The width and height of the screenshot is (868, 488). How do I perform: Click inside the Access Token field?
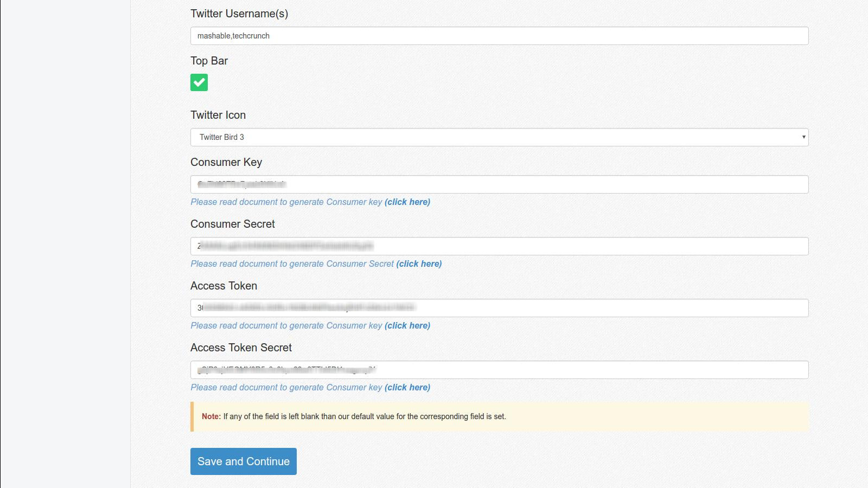coord(499,308)
